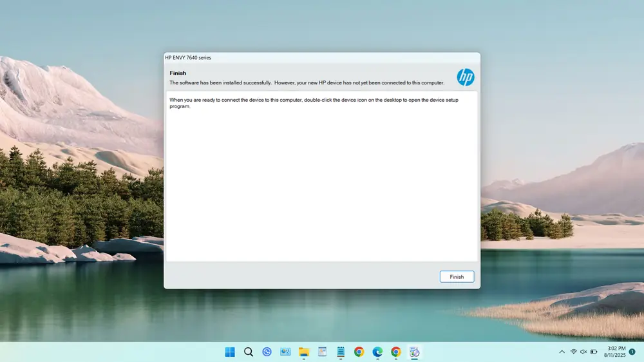Open the Notepad icon on the taskbar
The height and width of the screenshot is (362, 644).
(x=341, y=352)
